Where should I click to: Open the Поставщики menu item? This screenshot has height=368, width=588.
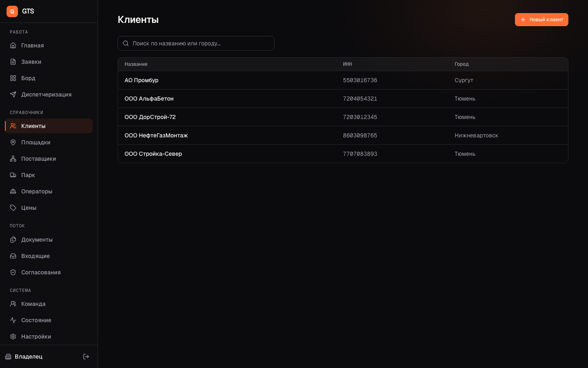(49, 159)
